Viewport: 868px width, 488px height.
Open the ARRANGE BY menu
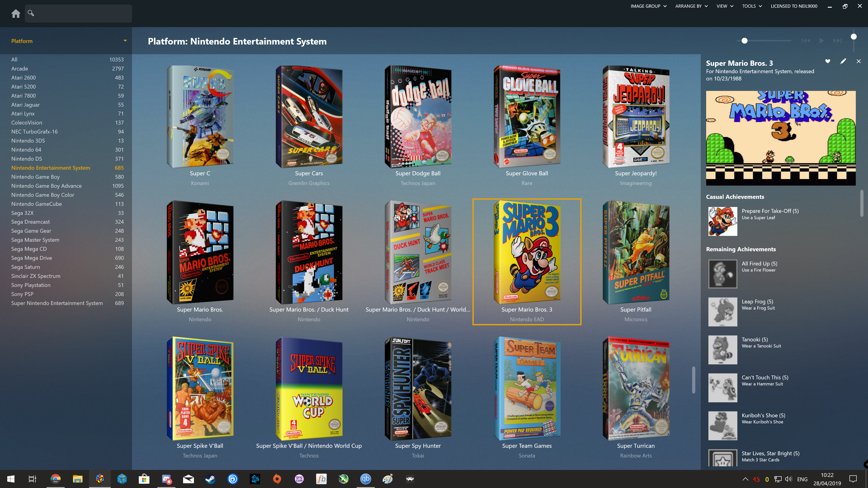tap(691, 6)
